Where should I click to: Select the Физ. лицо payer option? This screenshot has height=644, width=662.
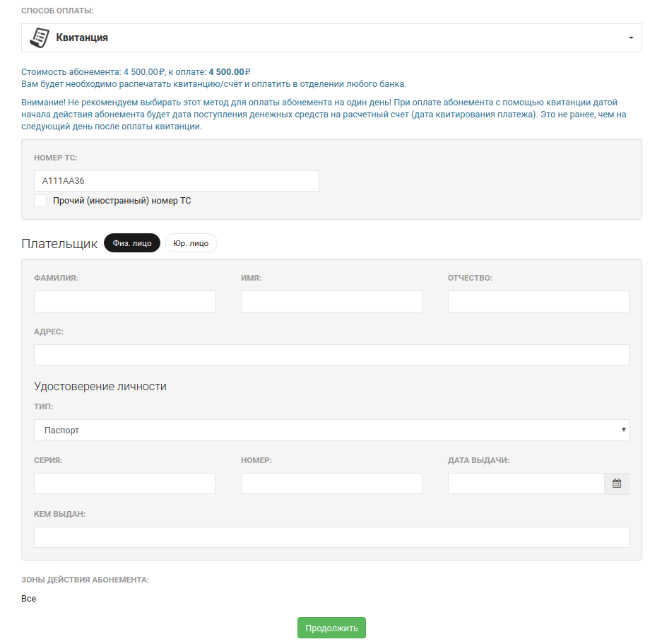click(x=132, y=243)
